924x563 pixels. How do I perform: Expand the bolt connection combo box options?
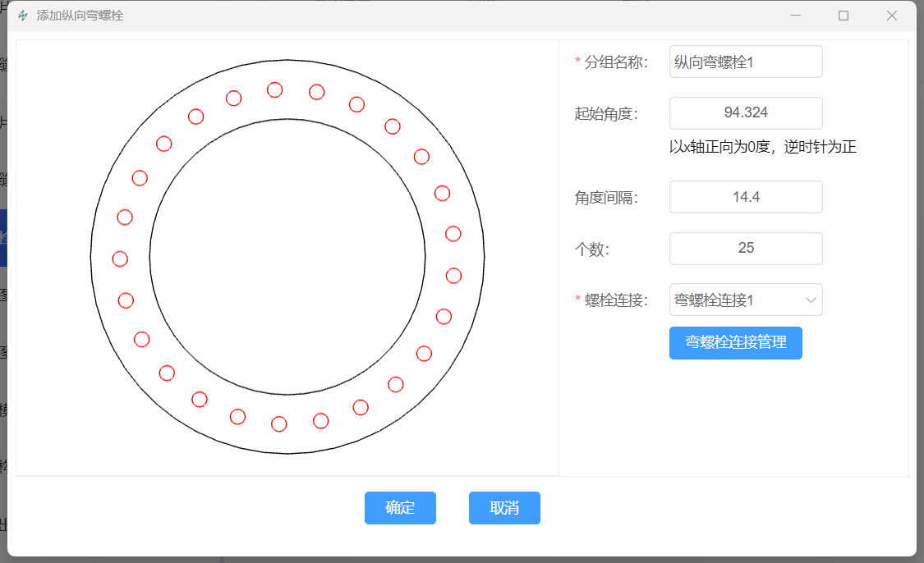746,300
